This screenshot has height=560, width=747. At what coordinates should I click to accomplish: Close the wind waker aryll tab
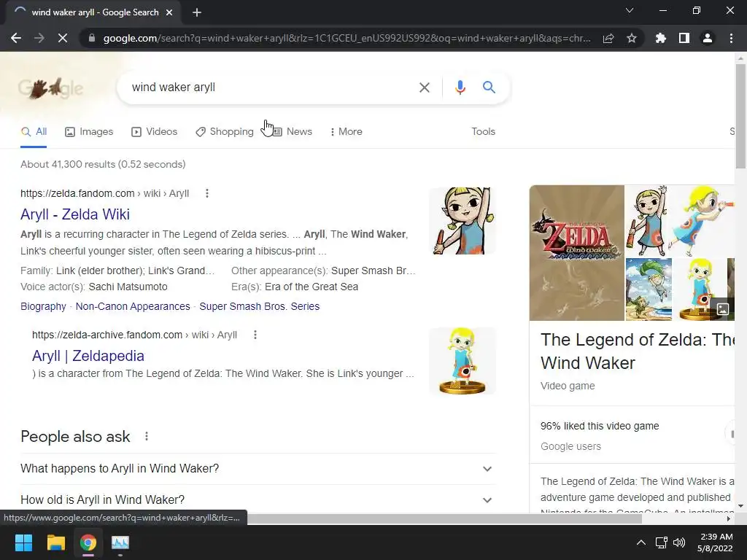click(169, 12)
